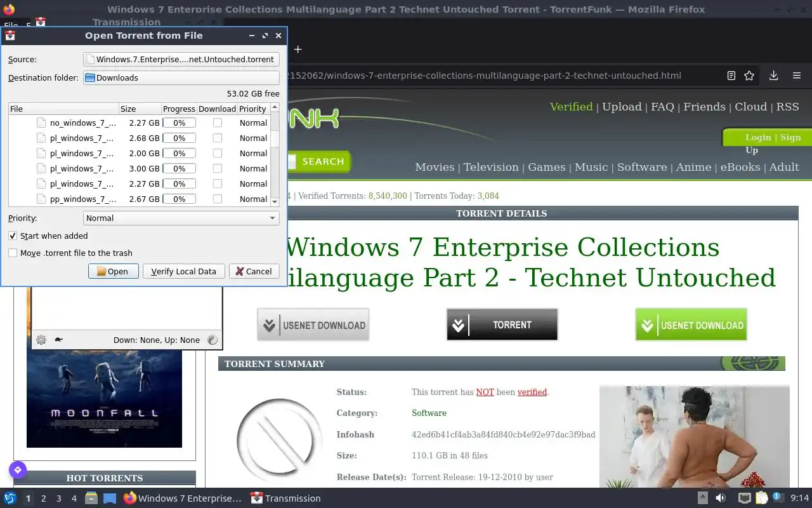812x508 pixels.
Task: Open the Login link
Action: [x=758, y=137]
